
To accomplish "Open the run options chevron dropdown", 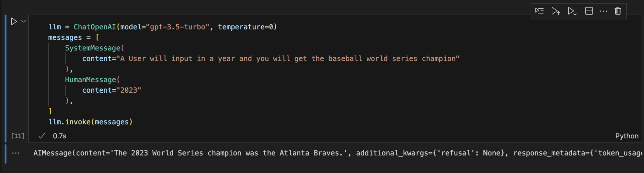I will (x=24, y=21).
